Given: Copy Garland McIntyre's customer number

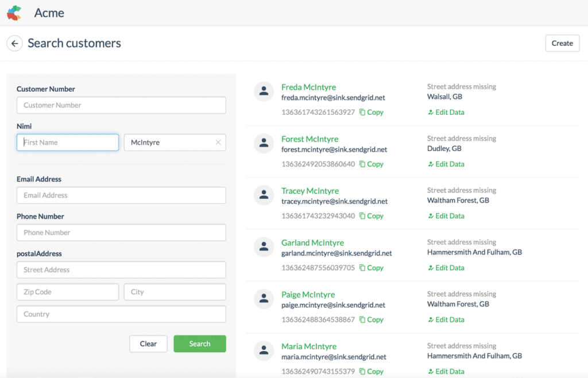Looking at the screenshot, I should pos(372,268).
